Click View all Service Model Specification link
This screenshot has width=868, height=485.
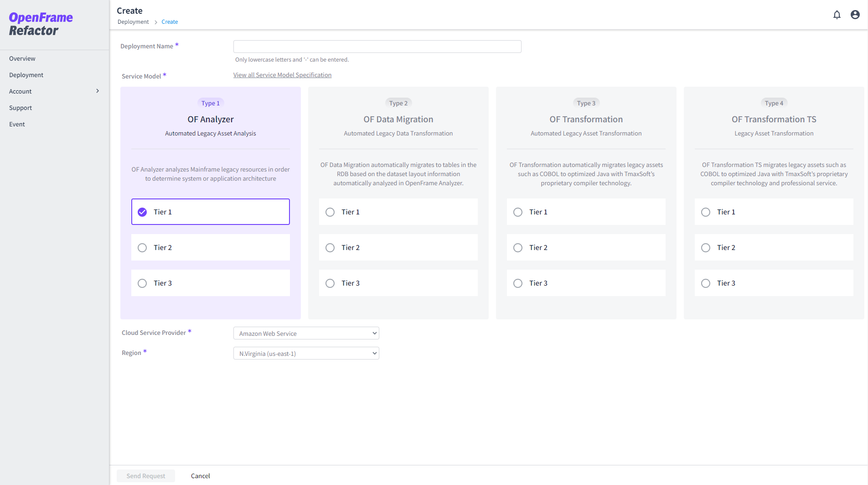click(x=282, y=75)
